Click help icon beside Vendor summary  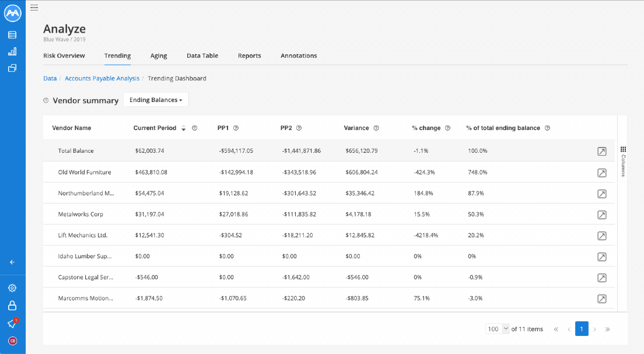pyautogui.click(x=46, y=100)
